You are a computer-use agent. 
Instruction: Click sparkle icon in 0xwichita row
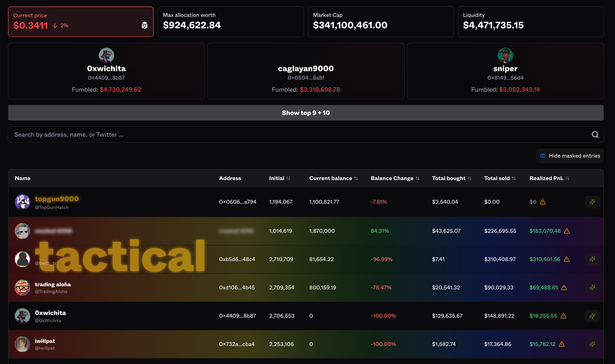pos(592,316)
